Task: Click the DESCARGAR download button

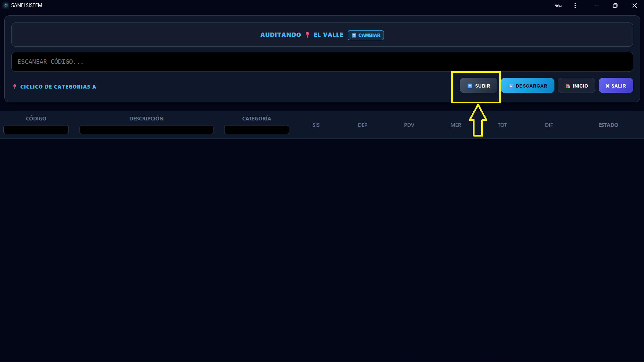Action: coord(528,86)
